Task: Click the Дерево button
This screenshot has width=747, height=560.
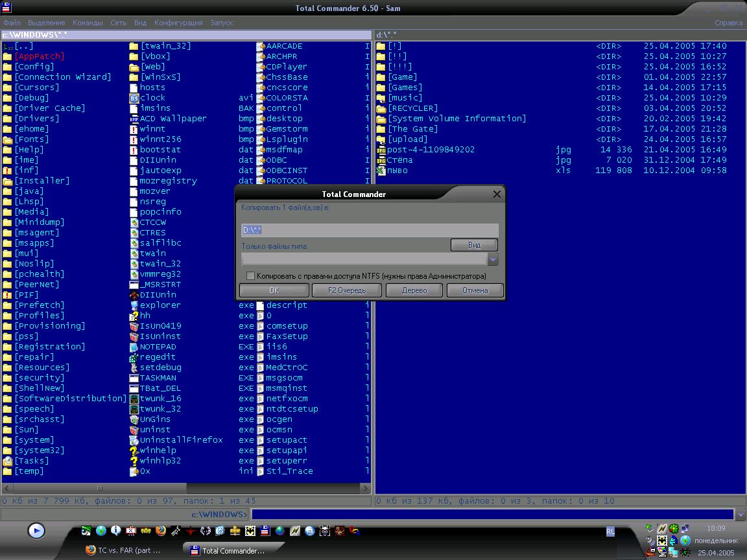Action: (x=414, y=290)
